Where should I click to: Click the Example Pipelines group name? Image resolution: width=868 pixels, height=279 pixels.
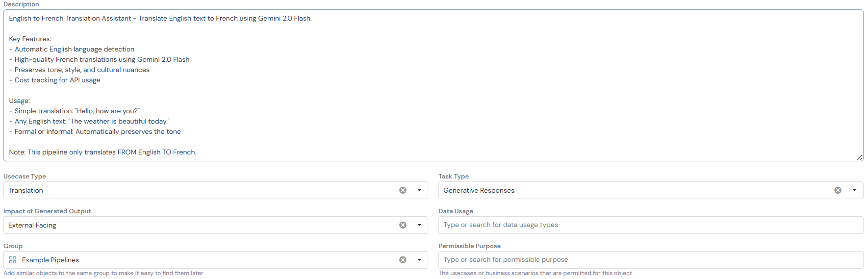(x=51, y=260)
